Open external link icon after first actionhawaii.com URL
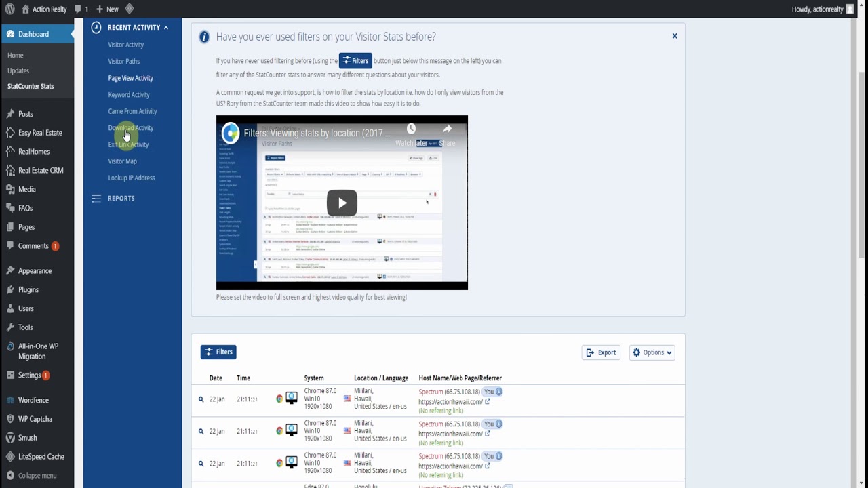Viewport: 868px width, 488px height. pyautogui.click(x=487, y=402)
